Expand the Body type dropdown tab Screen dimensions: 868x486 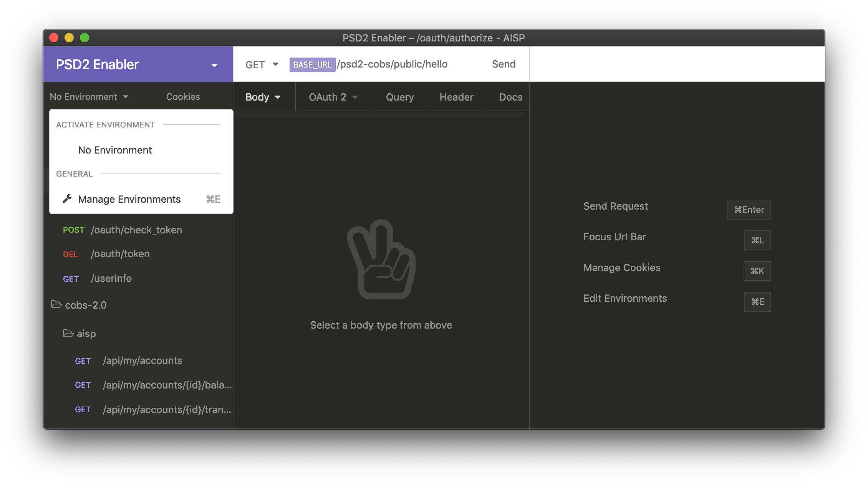(263, 97)
